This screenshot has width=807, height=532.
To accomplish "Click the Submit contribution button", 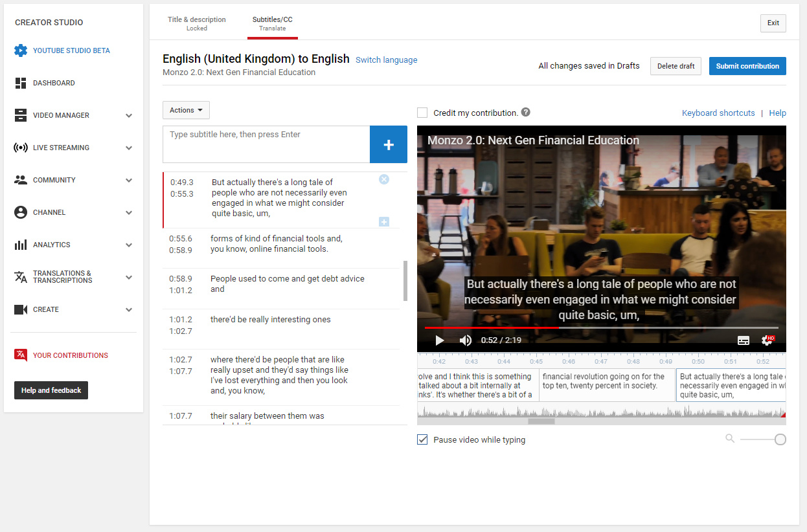I will point(747,66).
